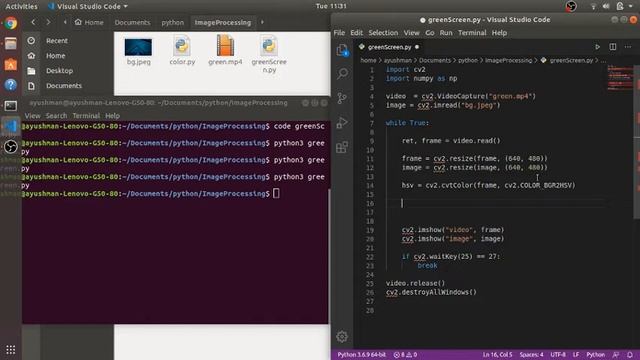Select green.mp4 video file
Image resolution: width=640 pixels, height=360 pixels.
[x=225, y=50]
